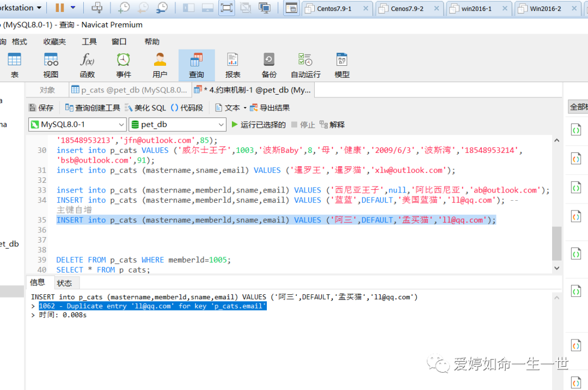Image resolution: width=588 pixels, height=390 pixels.
Task: Click the VMware show sidebar layout icon
Action: (188, 8)
